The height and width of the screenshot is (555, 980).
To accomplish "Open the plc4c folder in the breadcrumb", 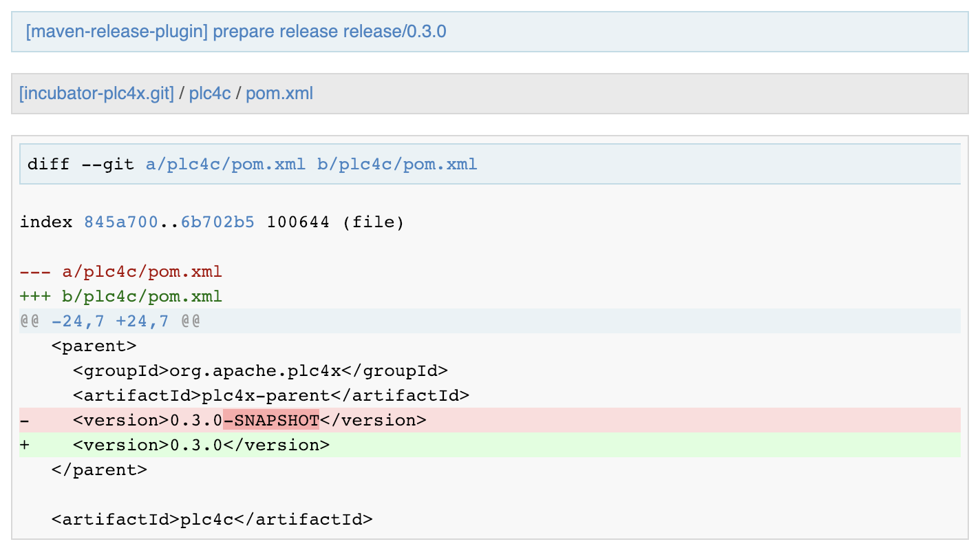I will pyautogui.click(x=210, y=93).
